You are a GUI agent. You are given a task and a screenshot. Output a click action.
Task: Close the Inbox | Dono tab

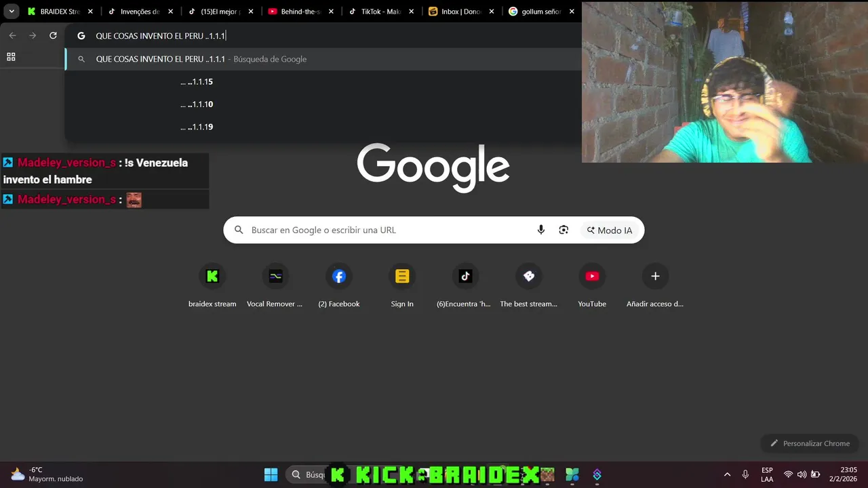pyautogui.click(x=492, y=12)
